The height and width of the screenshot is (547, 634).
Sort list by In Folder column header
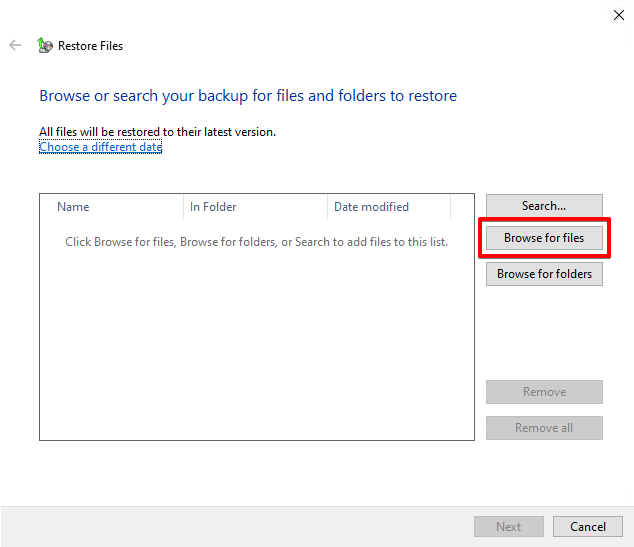pos(255,207)
